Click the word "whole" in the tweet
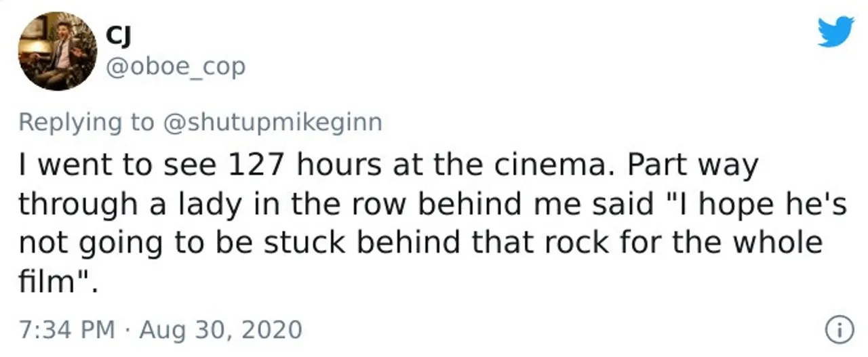 point(779,243)
